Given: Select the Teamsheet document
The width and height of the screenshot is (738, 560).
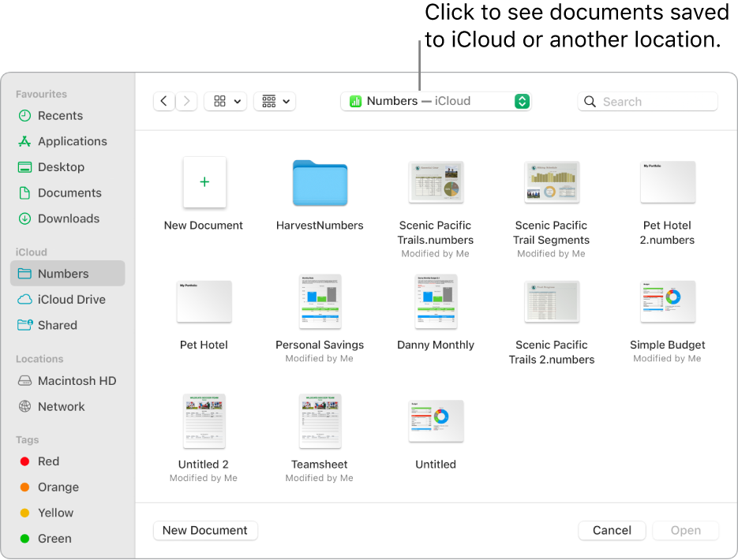Looking at the screenshot, I should point(320,420).
